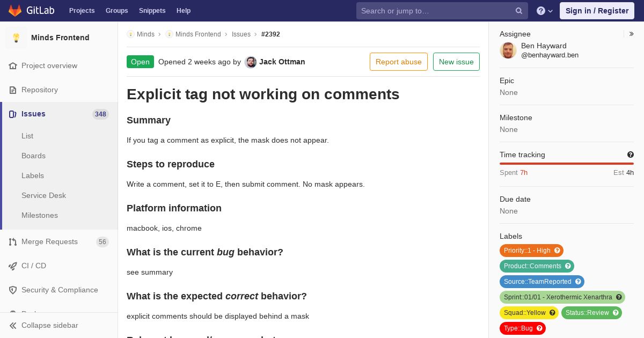
Task: Click the Project overview house icon
Action: coord(13,65)
